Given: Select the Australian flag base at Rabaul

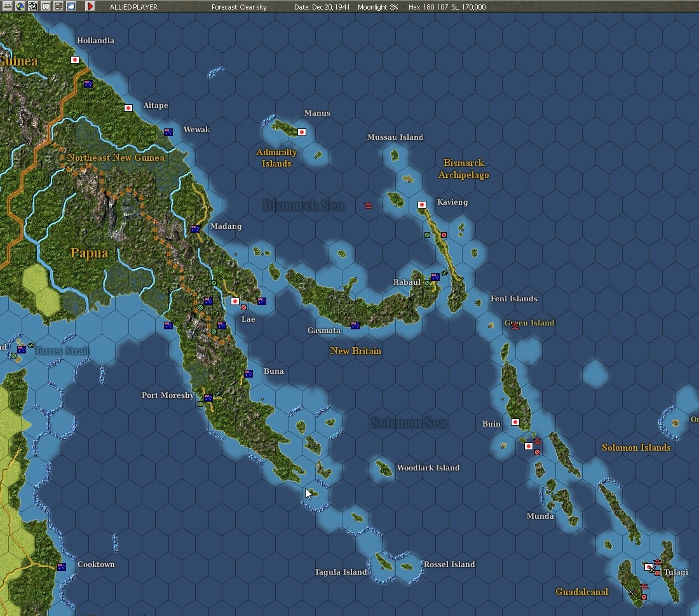Looking at the screenshot, I should click(435, 277).
